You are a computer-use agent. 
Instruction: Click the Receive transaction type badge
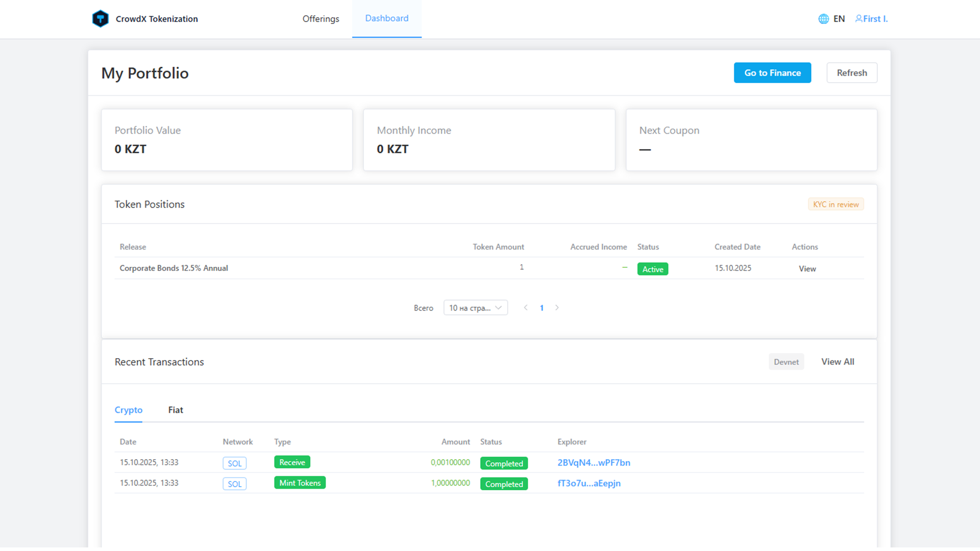coord(291,462)
